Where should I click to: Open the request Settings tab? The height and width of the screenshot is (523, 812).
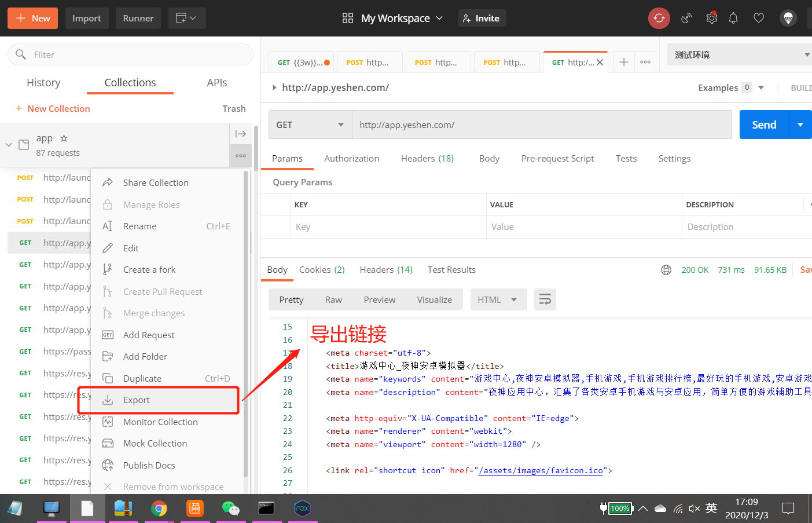pos(674,159)
